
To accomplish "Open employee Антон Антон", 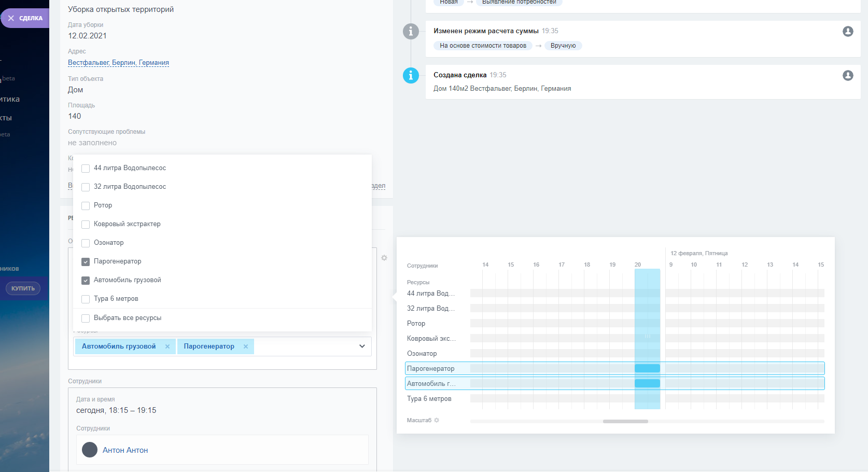I will 125,450.
